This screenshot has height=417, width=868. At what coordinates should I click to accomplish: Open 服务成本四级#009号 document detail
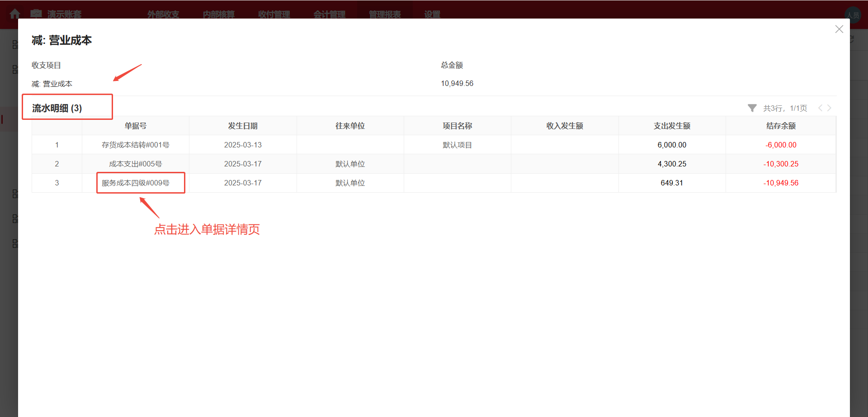[x=140, y=183]
